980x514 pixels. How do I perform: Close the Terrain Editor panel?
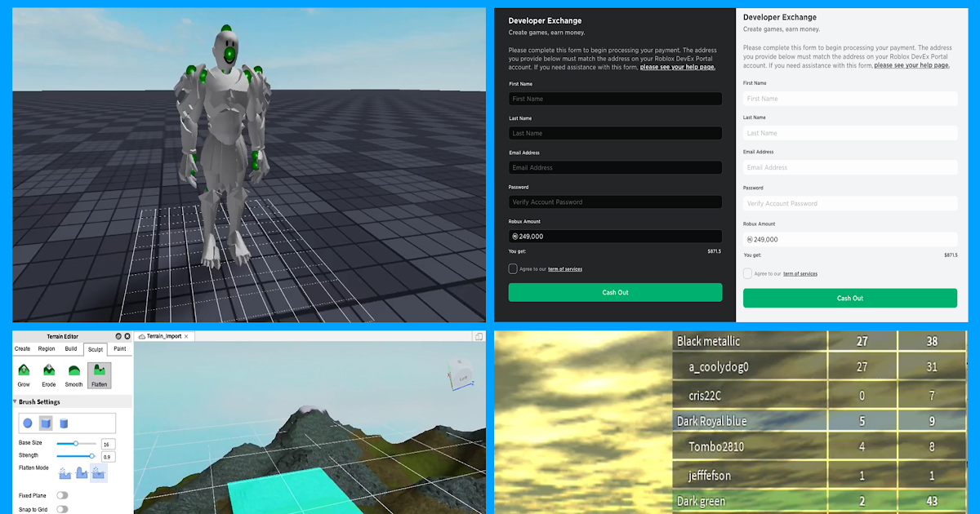[x=127, y=336]
